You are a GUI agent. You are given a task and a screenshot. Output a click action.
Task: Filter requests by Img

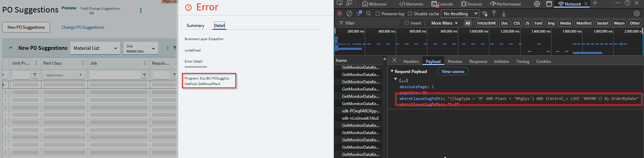click(551, 23)
